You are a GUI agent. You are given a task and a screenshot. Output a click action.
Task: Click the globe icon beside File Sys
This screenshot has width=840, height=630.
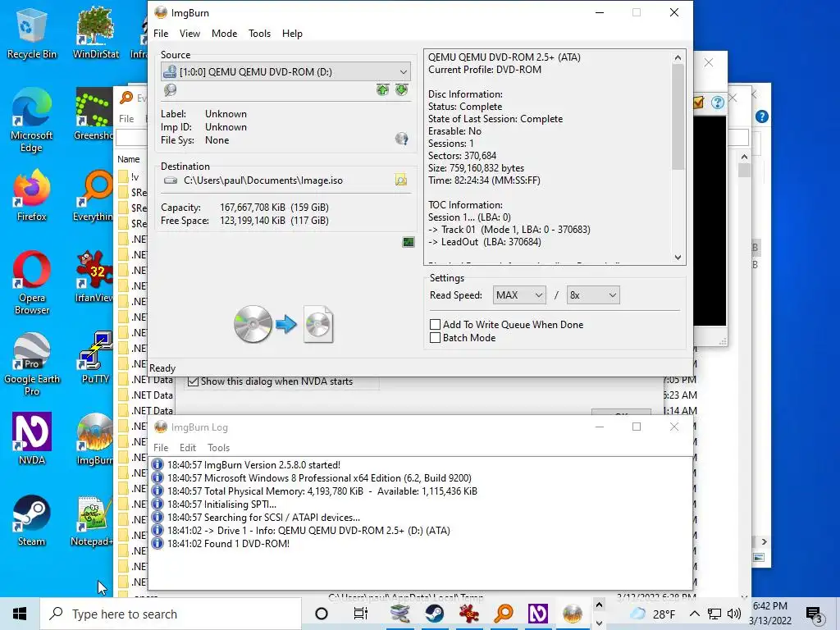tap(401, 139)
